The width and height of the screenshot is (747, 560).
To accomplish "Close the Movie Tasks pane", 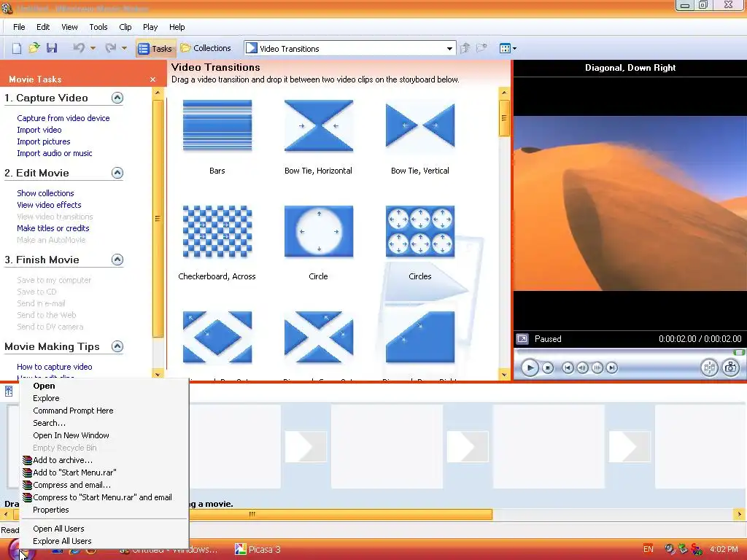I will [153, 79].
